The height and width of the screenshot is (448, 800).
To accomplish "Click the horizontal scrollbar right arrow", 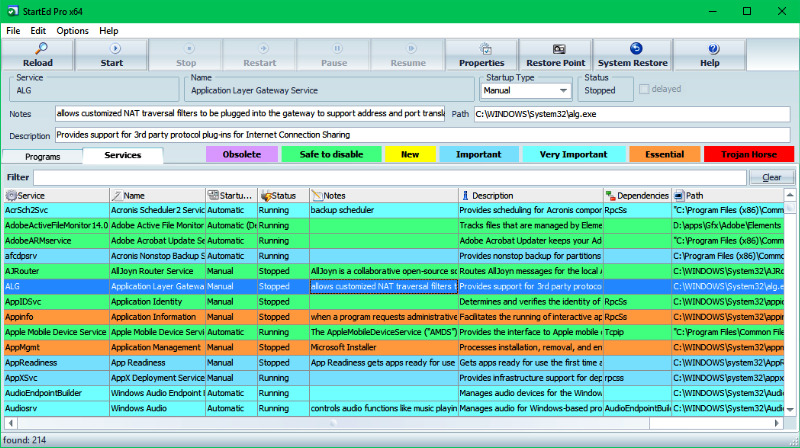I will 777,423.
